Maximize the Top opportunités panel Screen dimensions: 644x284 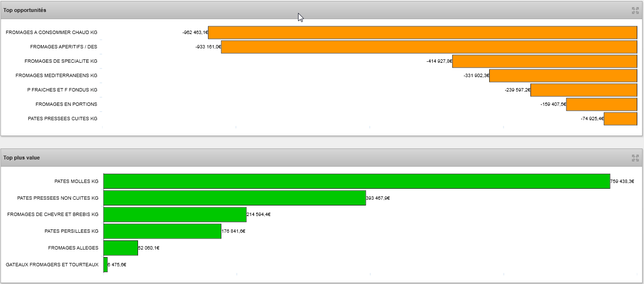(x=635, y=10)
